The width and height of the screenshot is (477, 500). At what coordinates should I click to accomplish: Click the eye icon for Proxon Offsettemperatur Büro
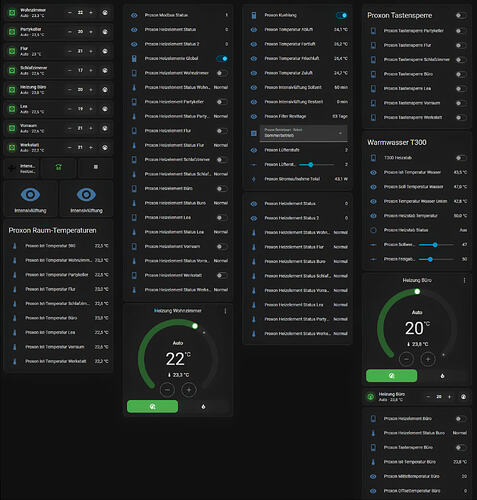(x=373, y=491)
